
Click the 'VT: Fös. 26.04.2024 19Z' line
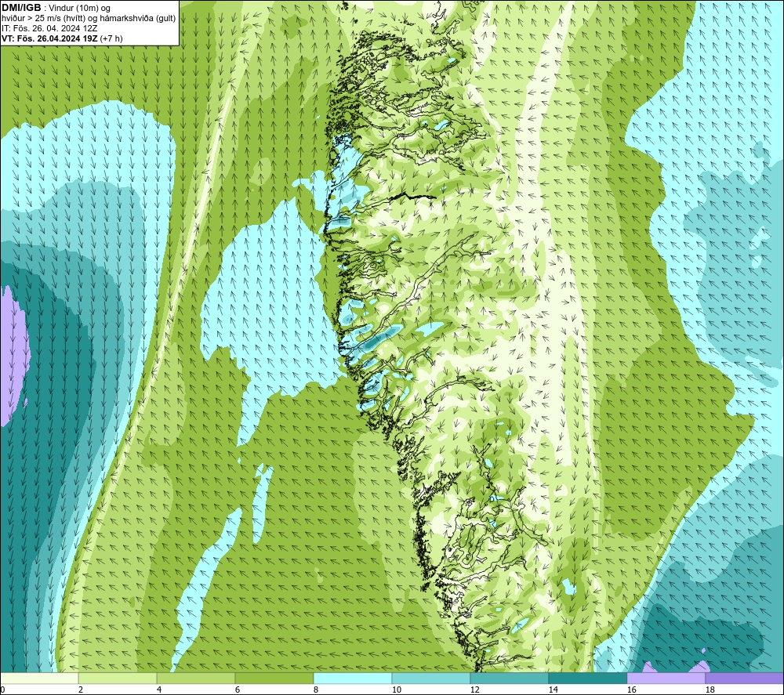click(49, 38)
